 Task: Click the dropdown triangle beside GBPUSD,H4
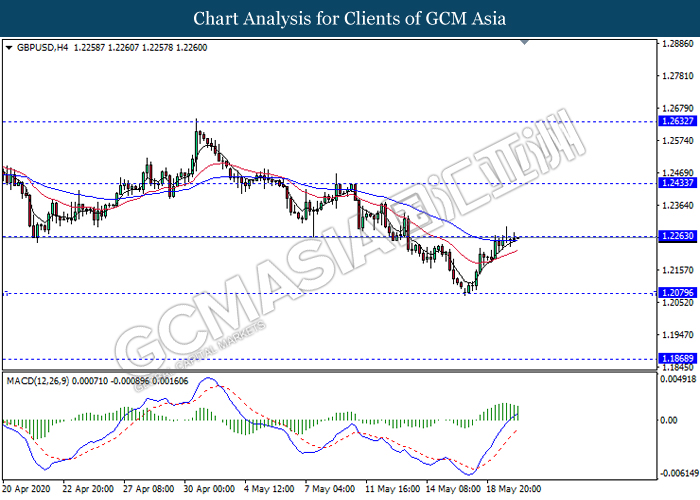(x=9, y=48)
